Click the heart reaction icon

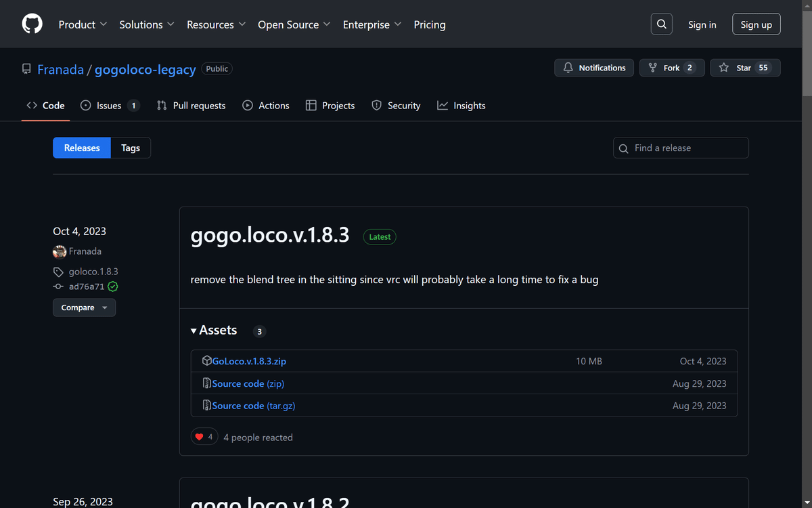pyautogui.click(x=199, y=437)
